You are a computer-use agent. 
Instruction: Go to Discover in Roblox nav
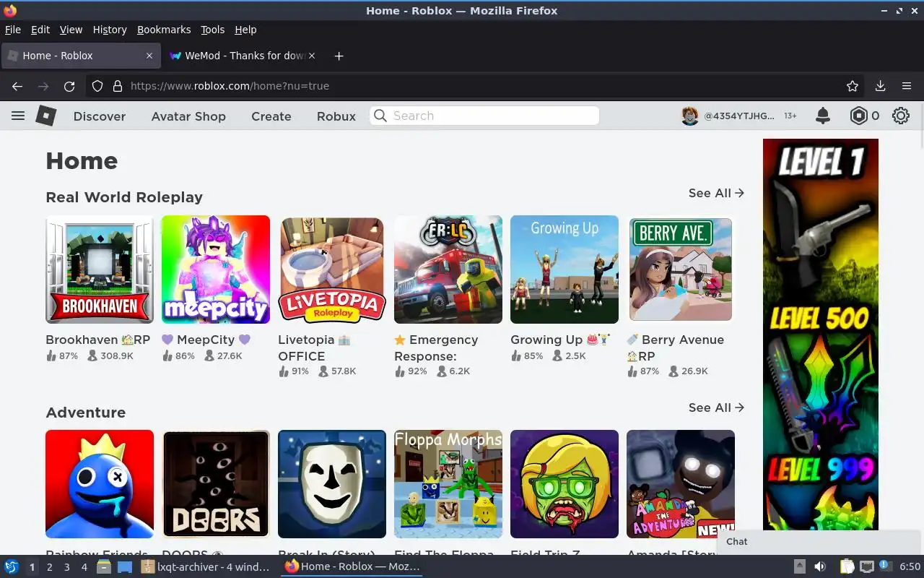coord(100,116)
